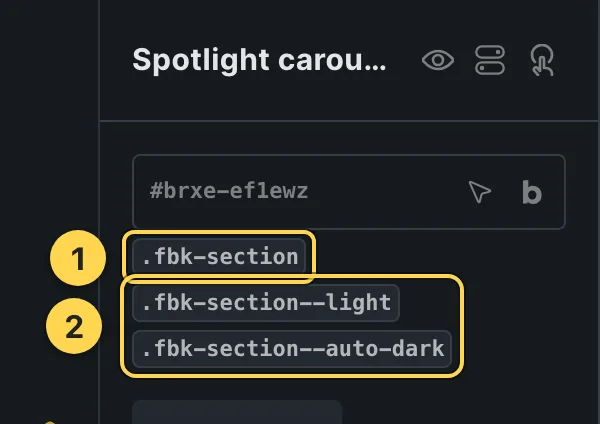600x424 pixels.
Task: Click the base fbk-section class tag
Action: click(x=219, y=256)
